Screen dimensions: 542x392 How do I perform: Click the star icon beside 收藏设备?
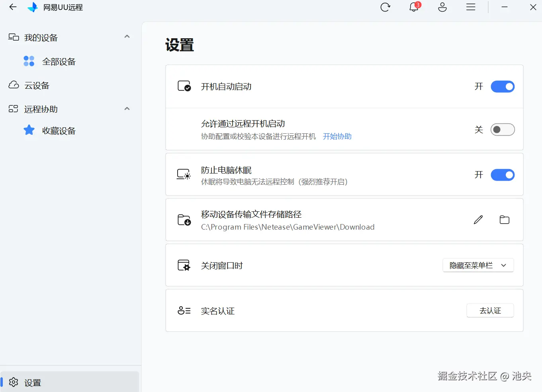[28, 130]
